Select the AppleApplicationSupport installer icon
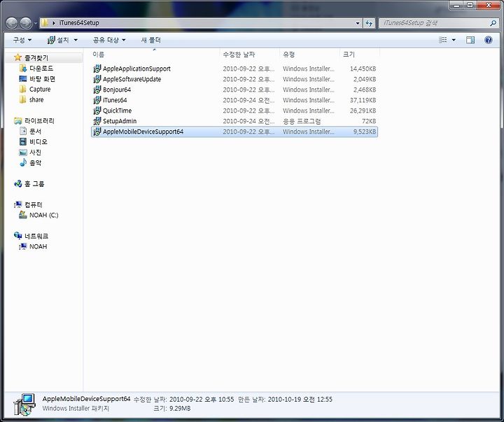Screen dimensions: 504x422 pos(97,69)
